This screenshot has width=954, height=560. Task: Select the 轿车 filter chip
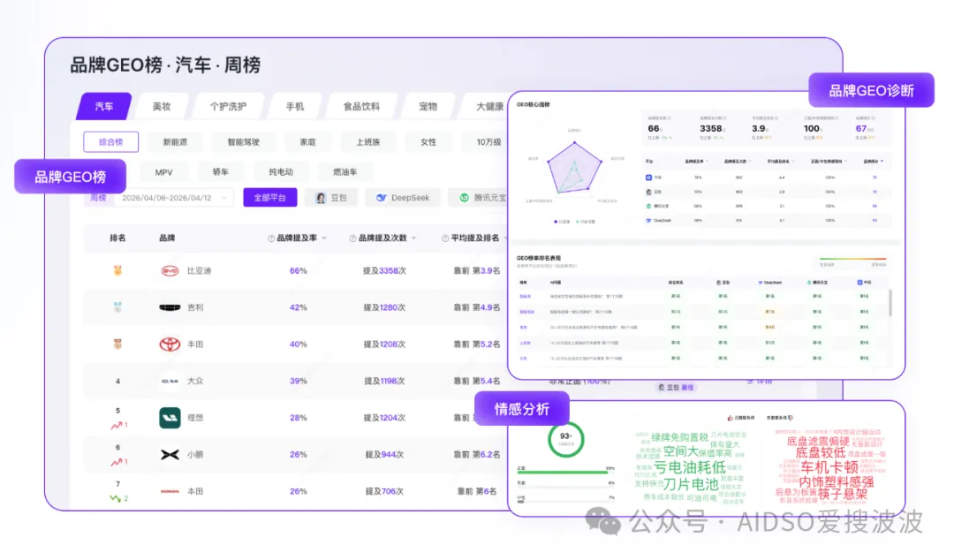tap(220, 172)
